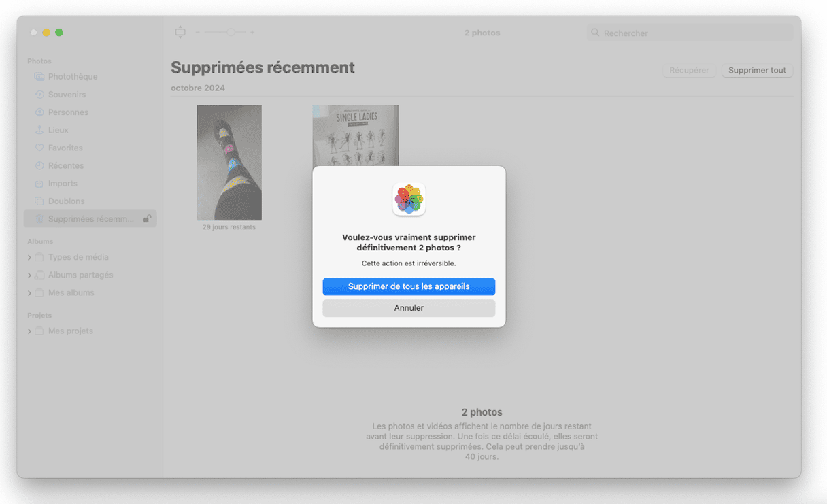Click the Lieux pin icon
827x504 pixels.
pos(39,130)
